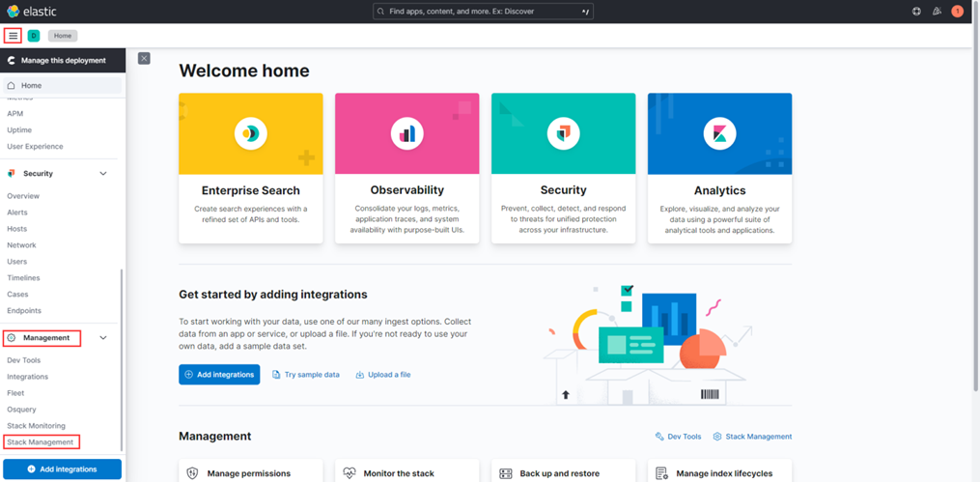This screenshot has height=482, width=980.
Task: Open Endpoints in the sidebar
Action: coord(24,310)
